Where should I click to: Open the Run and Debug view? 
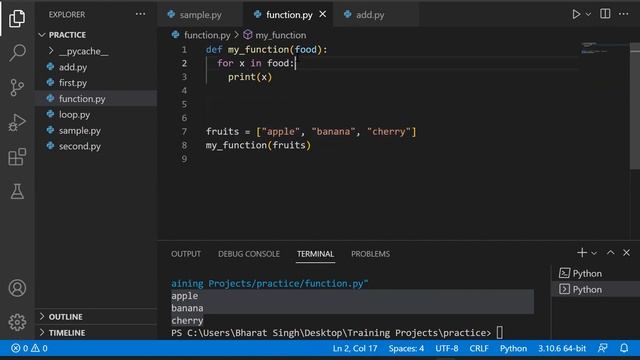[17, 122]
